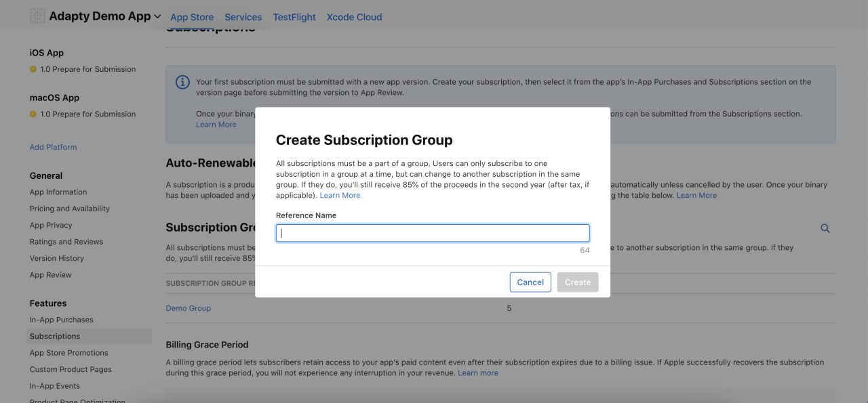Image resolution: width=868 pixels, height=403 pixels.
Task: Open the Xcode Cloud section
Action: click(353, 17)
